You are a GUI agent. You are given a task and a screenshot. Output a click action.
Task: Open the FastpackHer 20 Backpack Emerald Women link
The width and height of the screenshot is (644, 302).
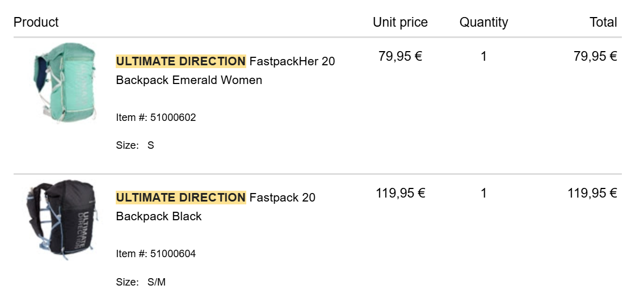(225, 71)
